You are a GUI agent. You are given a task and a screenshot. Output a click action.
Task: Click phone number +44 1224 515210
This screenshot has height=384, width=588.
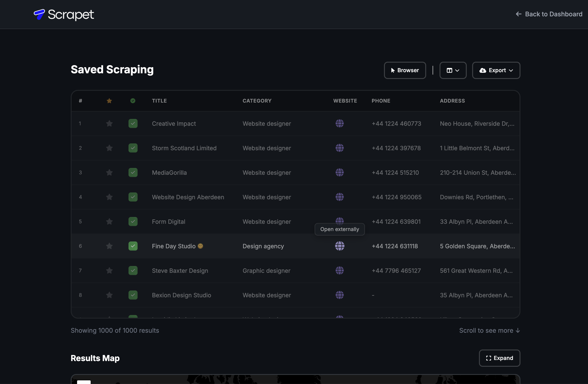pyautogui.click(x=395, y=172)
